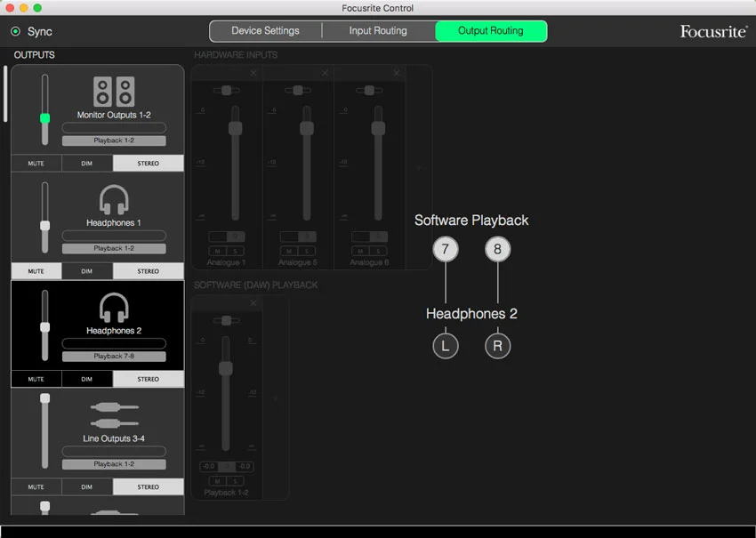Select Software Playback channel 7 circle
Screen dimensions: 756x538
(x=446, y=249)
